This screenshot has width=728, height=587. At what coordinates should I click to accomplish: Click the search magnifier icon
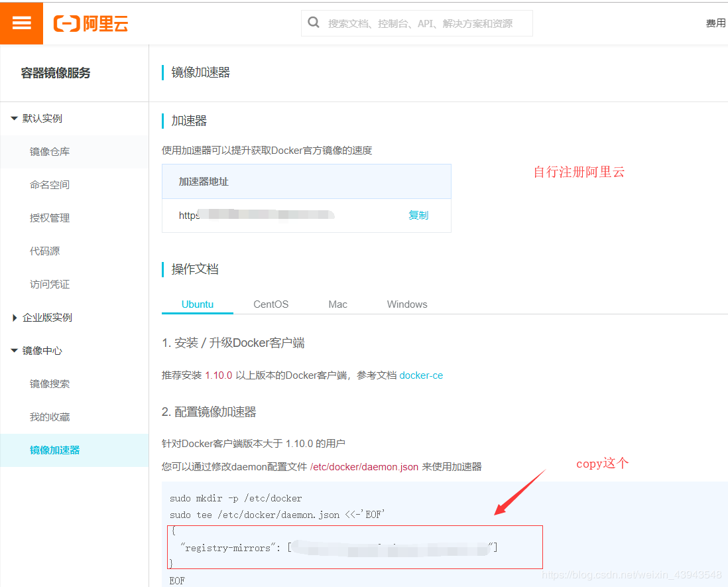(314, 23)
